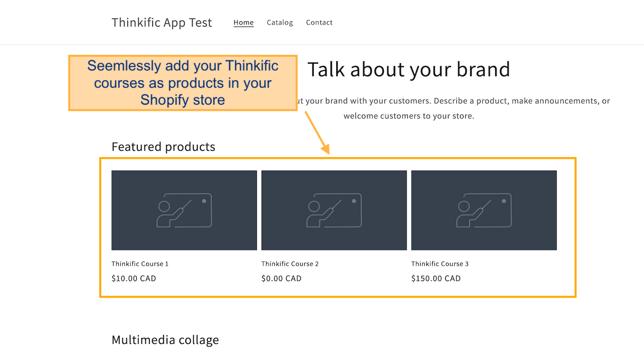Click the instructor icon in Course 2 thumbnail
The width and height of the screenshot is (644, 362).
click(334, 210)
